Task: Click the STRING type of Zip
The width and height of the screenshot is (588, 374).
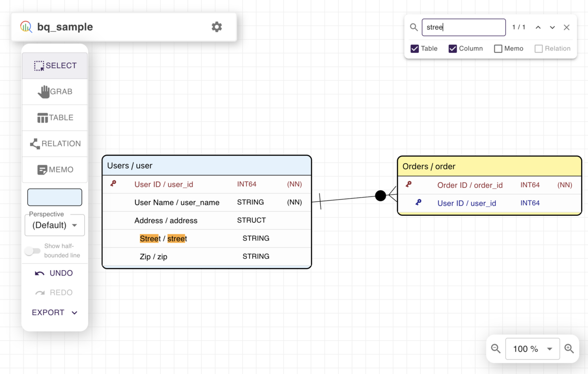Action: tap(256, 256)
